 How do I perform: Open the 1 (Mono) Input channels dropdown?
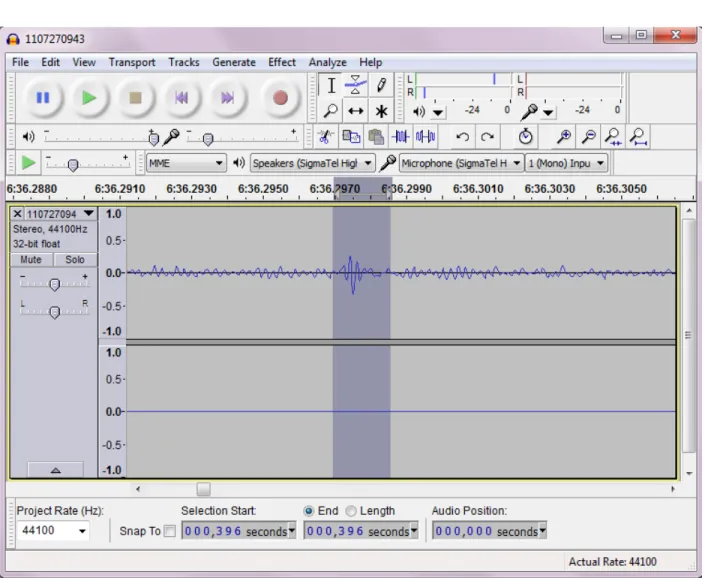pos(567,163)
